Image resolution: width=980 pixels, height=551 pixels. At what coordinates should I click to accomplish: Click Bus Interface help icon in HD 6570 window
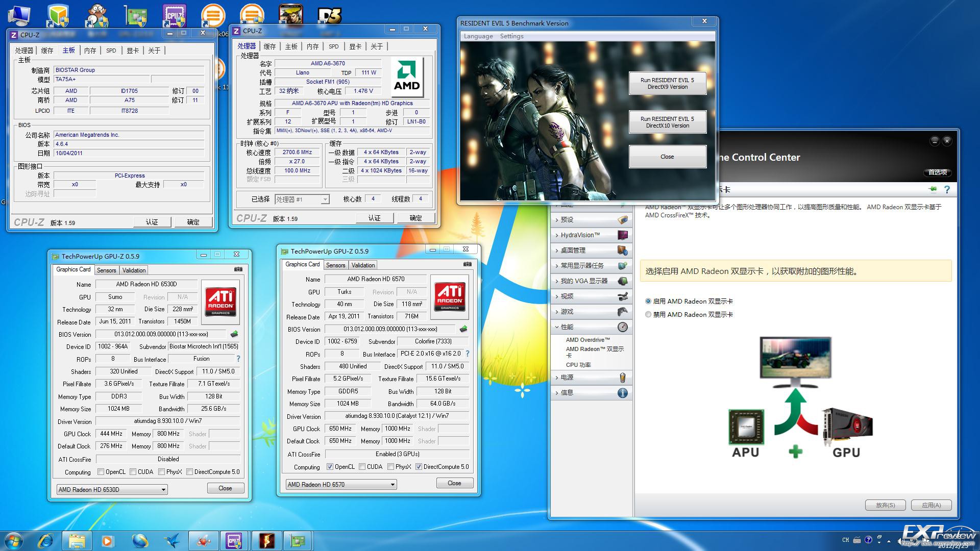pyautogui.click(x=468, y=354)
